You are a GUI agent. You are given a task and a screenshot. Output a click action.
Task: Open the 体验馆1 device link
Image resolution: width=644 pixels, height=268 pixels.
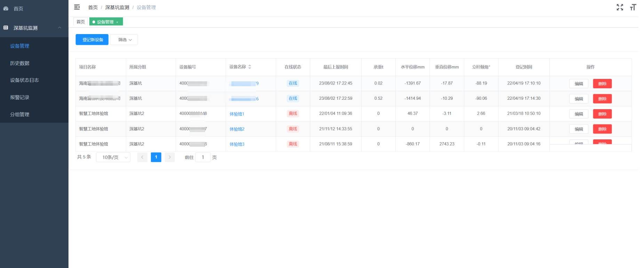(x=237, y=114)
